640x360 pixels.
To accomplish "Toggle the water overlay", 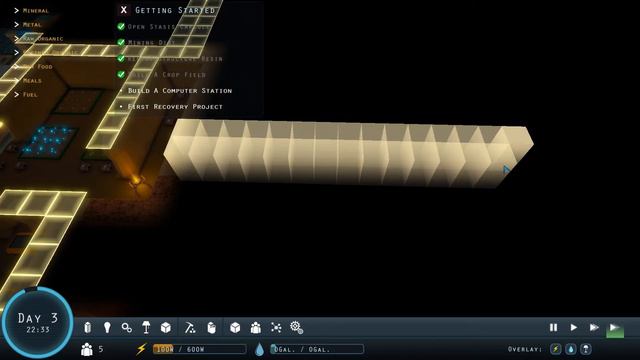I will click(x=571, y=349).
